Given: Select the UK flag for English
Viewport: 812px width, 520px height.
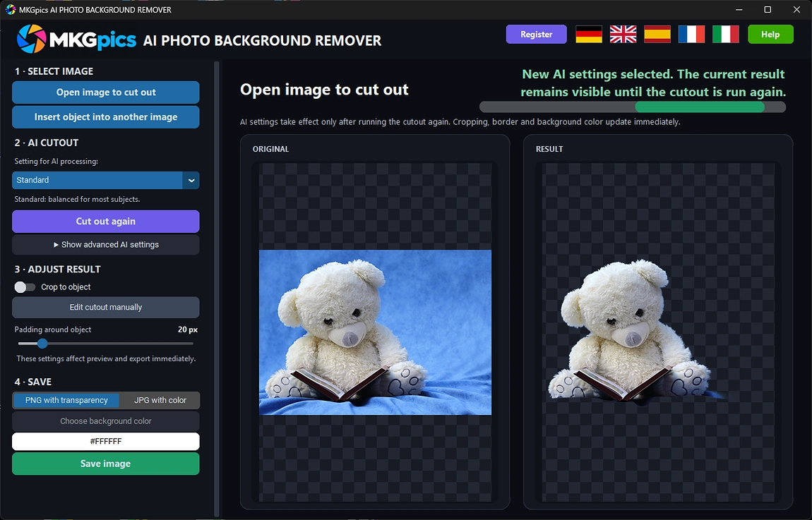Looking at the screenshot, I should click(x=623, y=34).
